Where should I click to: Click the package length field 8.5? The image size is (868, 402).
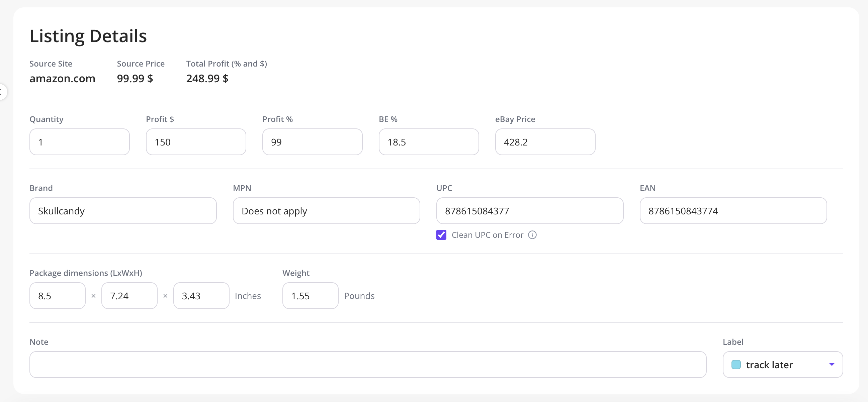[57, 296]
